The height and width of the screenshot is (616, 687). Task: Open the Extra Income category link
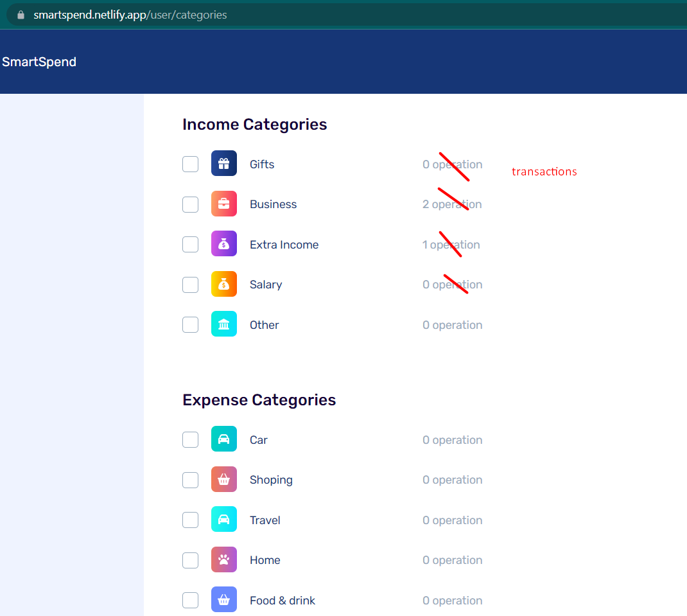pyautogui.click(x=284, y=244)
